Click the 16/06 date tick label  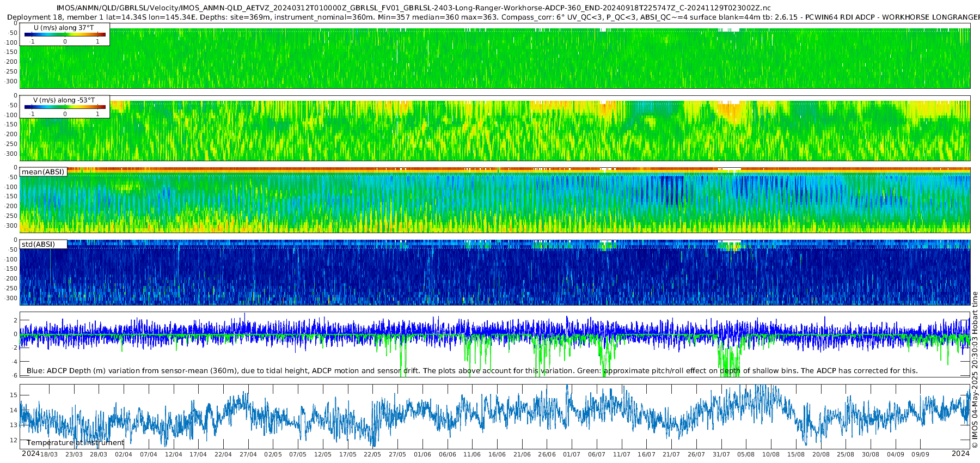coord(497,454)
